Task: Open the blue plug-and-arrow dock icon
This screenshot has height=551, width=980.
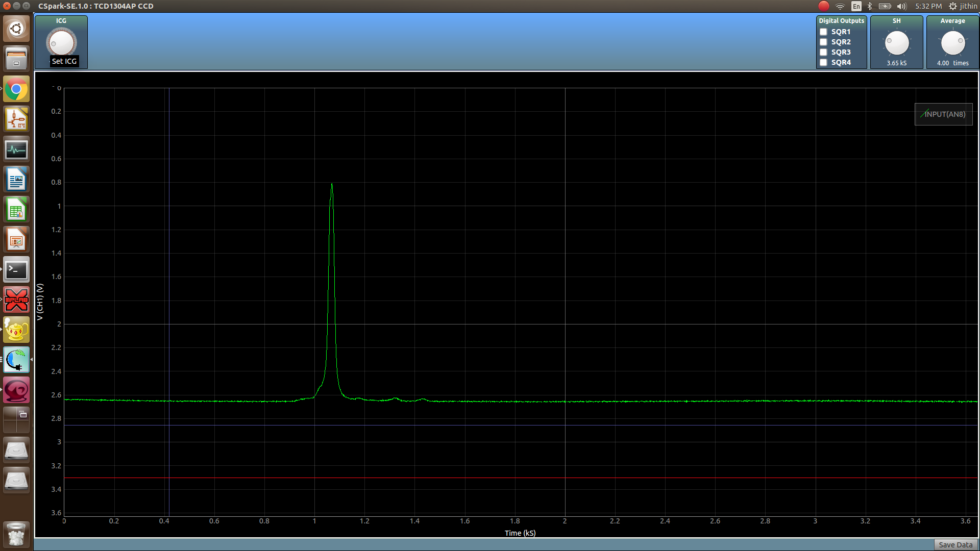Action: tap(16, 360)
